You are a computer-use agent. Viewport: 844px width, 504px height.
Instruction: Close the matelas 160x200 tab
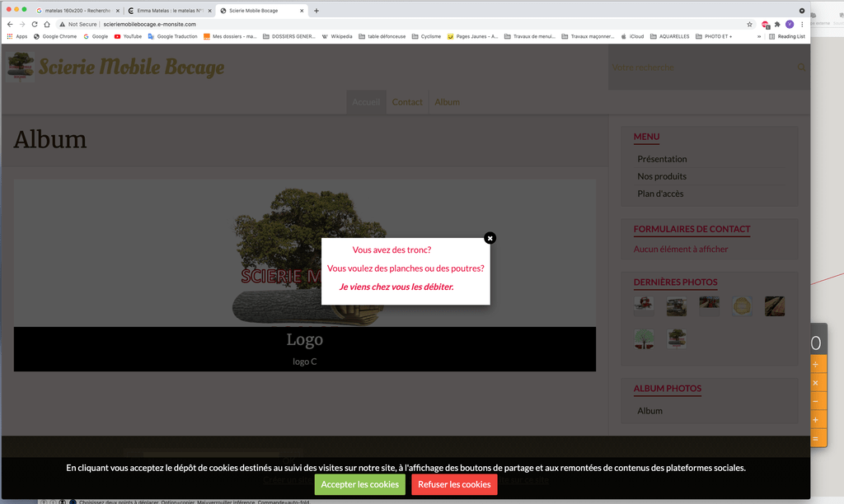118,10
